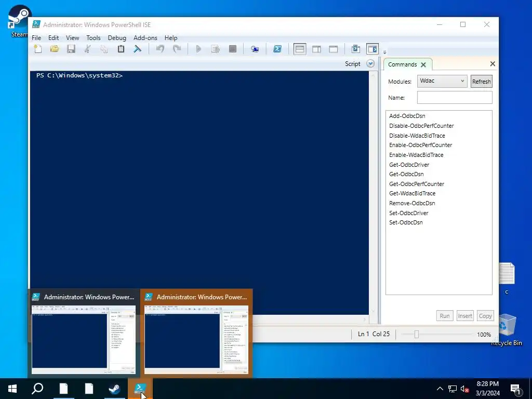Click the Cut scissors icon
The width and height of the screenshot is (532, 399).
pos(87,49)
